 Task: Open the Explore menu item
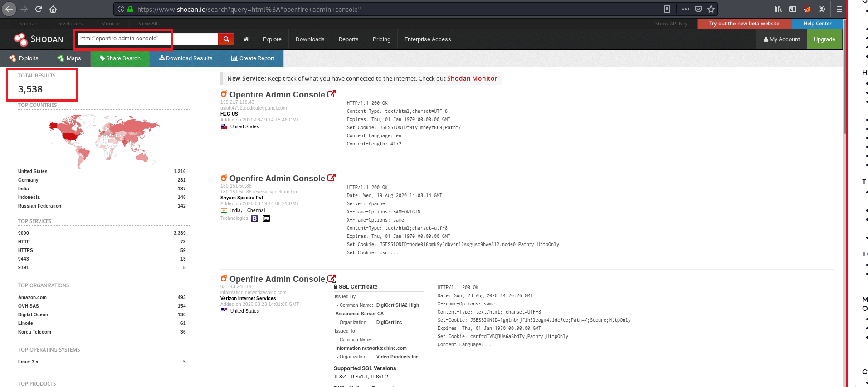pos(272,39)
